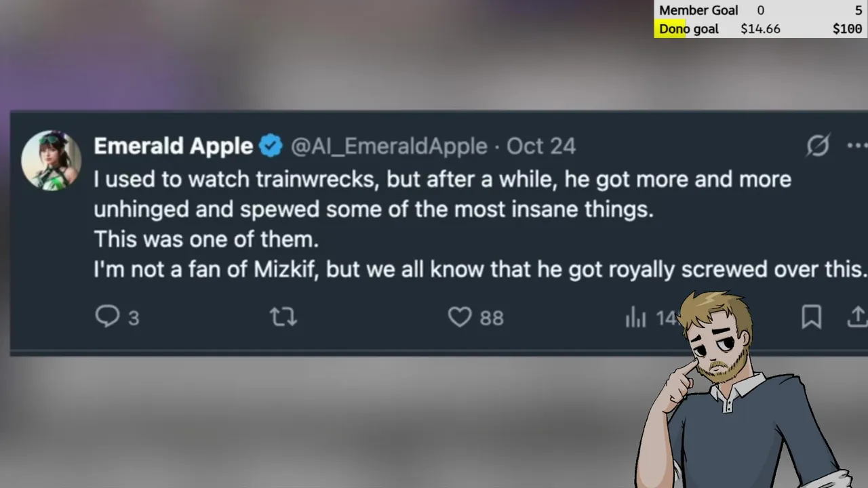Click the blue verified checkmark badge

271,146
